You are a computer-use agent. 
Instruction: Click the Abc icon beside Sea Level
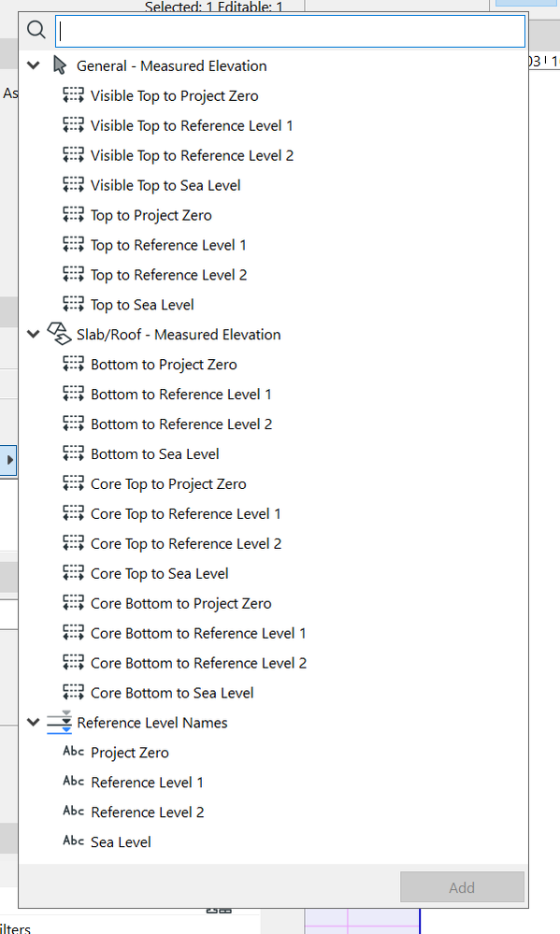click(73, 841)
